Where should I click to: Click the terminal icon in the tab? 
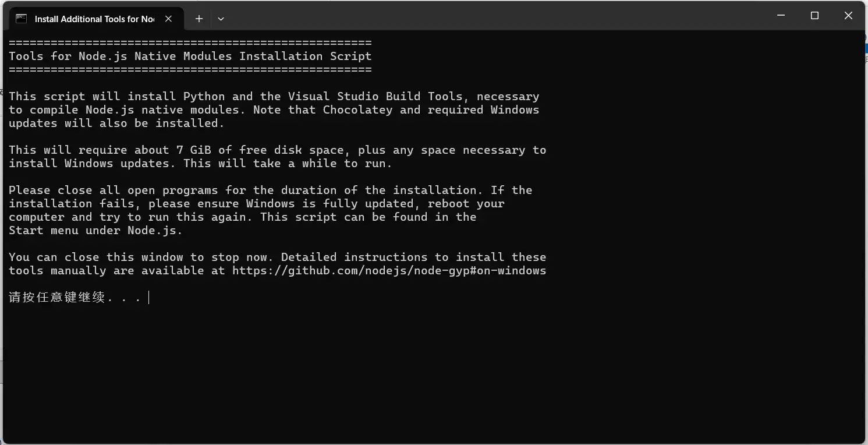point(21,19)
